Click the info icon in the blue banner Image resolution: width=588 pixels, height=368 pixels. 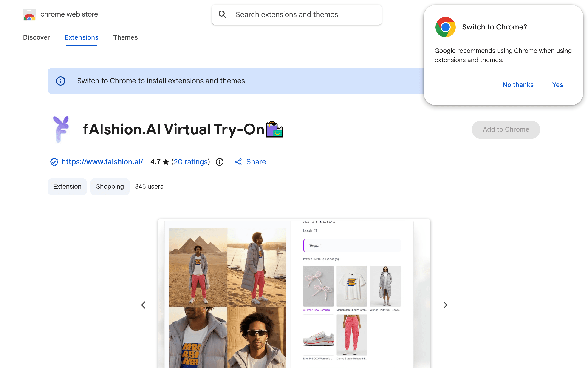click(60, 81)
